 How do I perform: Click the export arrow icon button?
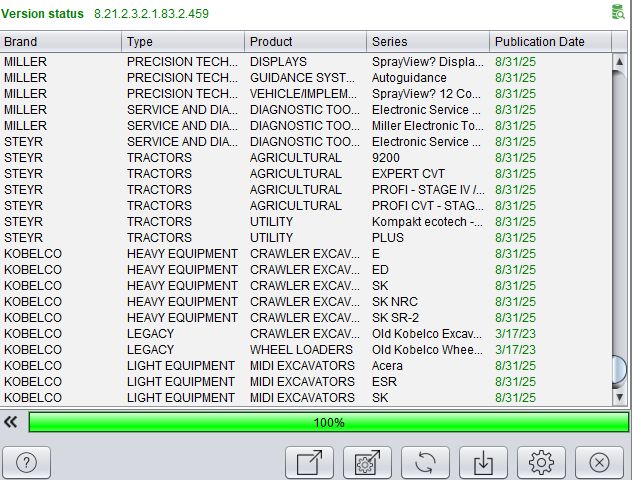(309, 462)
